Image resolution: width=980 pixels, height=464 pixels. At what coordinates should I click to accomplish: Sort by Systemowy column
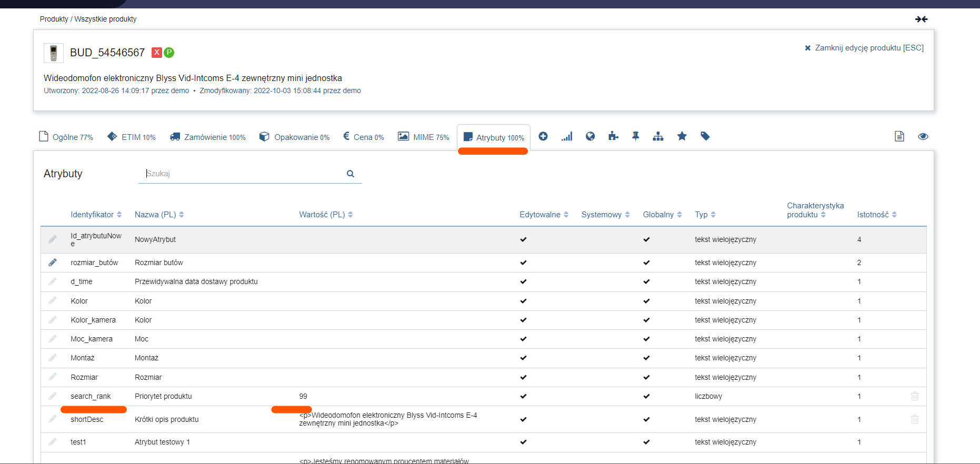tap(606, 215)
